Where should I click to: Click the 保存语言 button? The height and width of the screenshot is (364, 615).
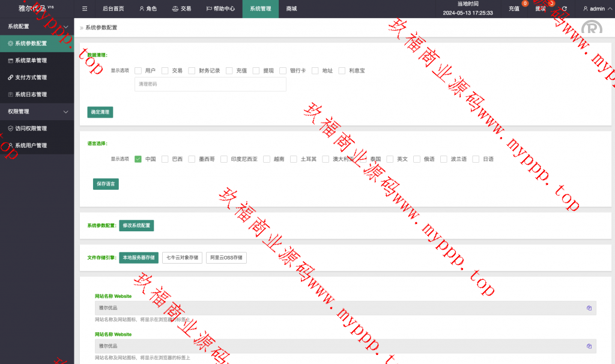click(x=106, y=184)
